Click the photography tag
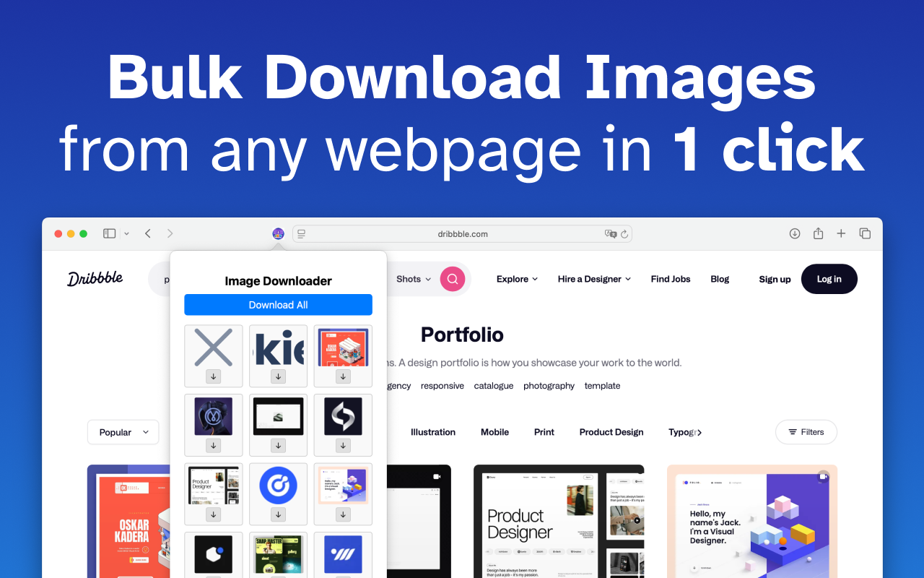 click(x=549, y=386)
